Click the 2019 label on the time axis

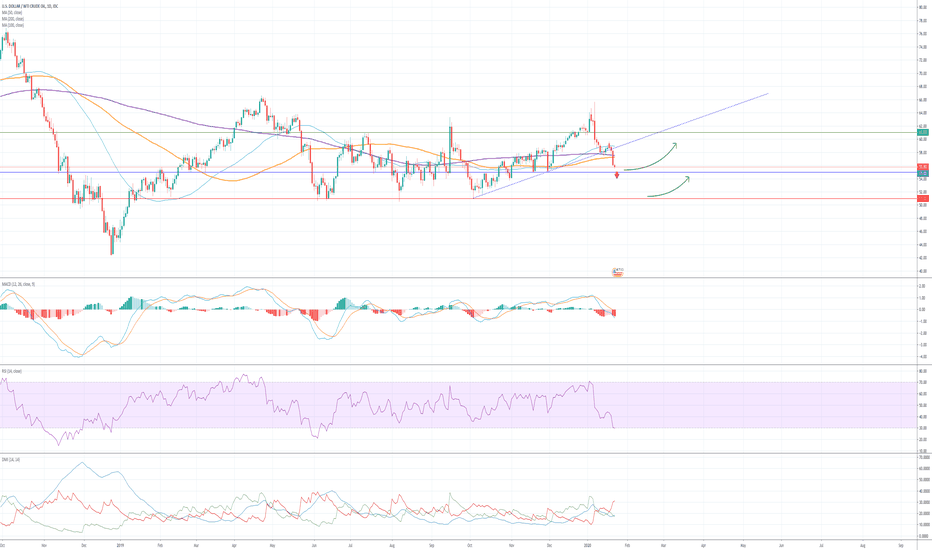tap(120, 544)
